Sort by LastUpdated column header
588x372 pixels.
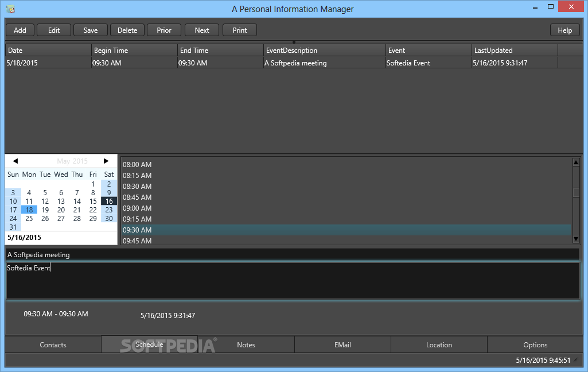pyautogui.click(x=515, y=51)
